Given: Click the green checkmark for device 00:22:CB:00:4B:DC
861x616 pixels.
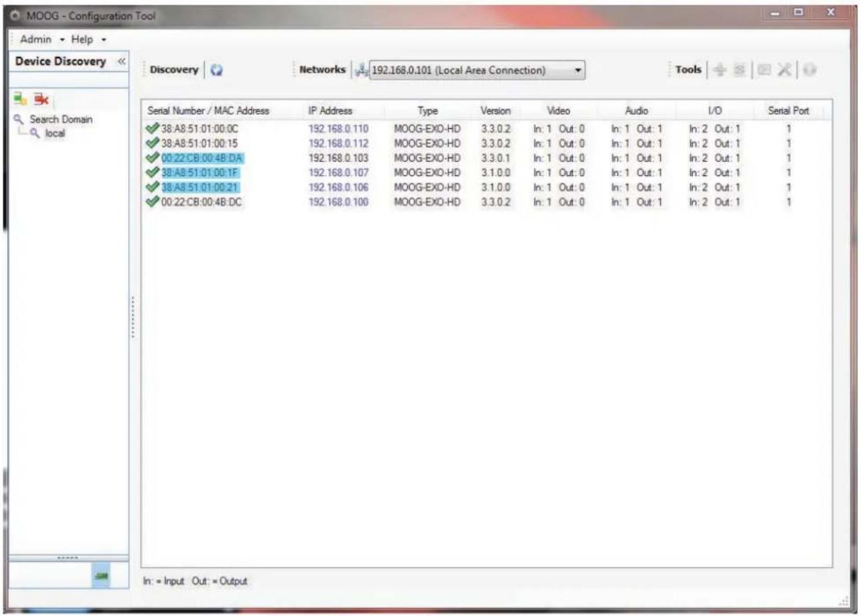Looking at the screenshot, I should coord(154,202).
